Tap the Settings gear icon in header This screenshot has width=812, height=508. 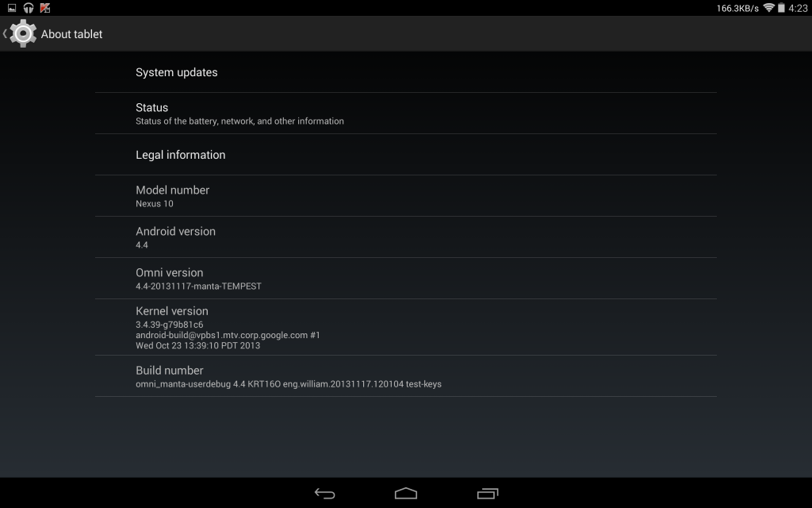[x=23, y=33]
